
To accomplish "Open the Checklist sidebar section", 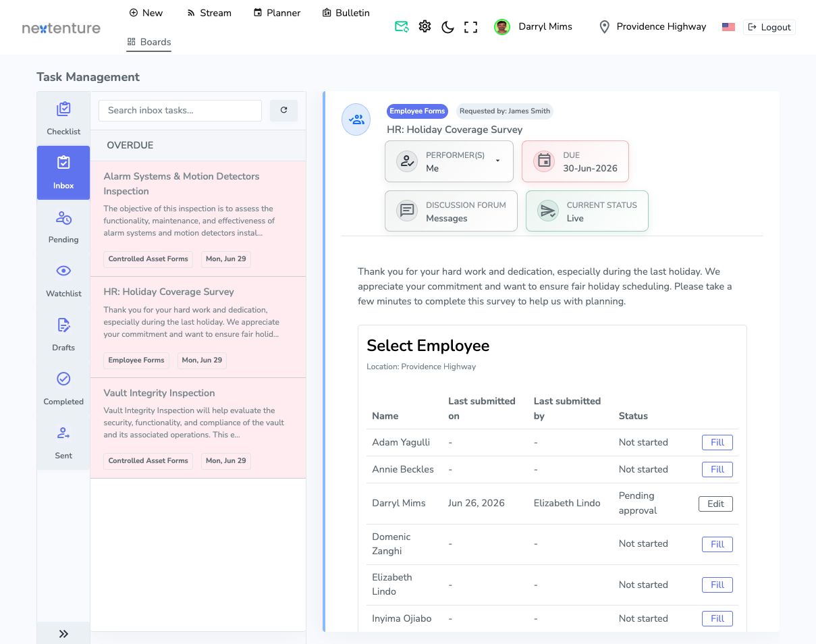I will 63,119.
